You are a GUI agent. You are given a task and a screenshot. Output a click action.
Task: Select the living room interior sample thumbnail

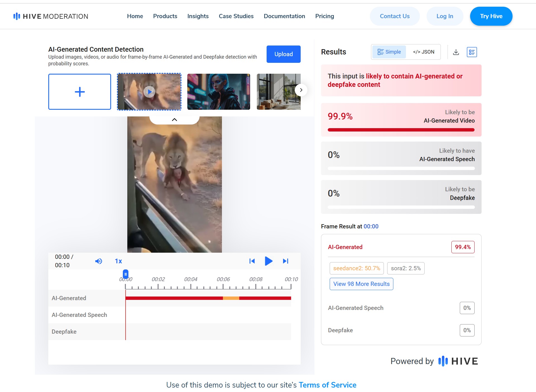click(279, 92)
